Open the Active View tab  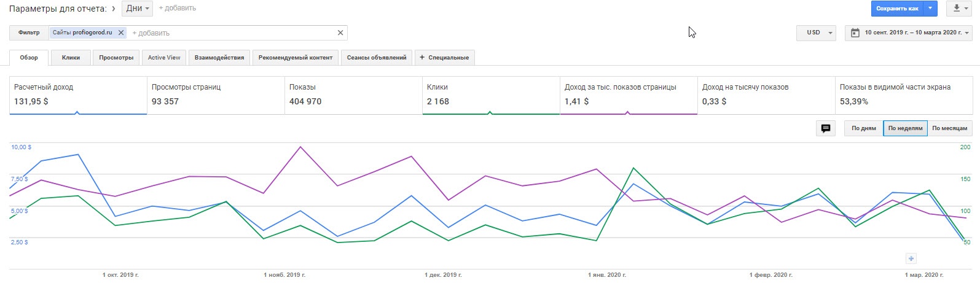pos(164,58)
